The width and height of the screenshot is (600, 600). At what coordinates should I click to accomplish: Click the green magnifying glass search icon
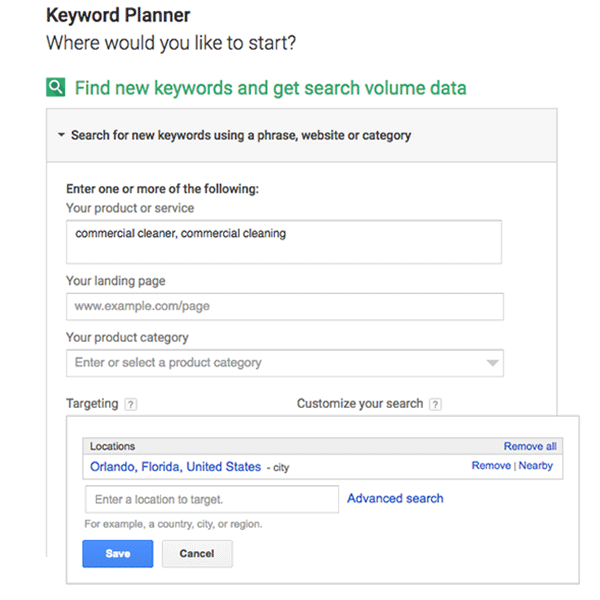coord(55,87)
